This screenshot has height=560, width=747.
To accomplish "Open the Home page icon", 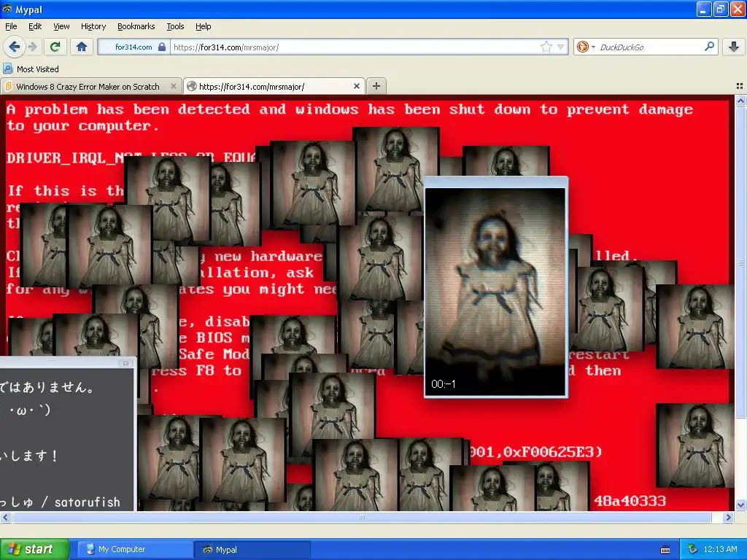I will click(82, 47).
